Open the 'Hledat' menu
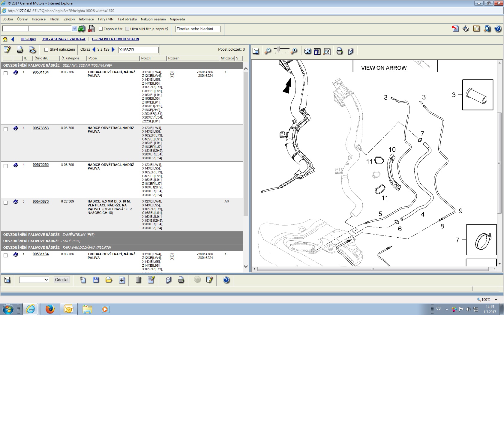 pos(55,19)
